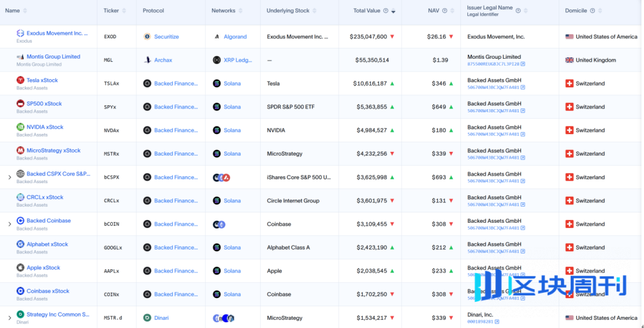Viewport: 644px width, 328px height.
Task: Open Exodus Movement Inc. asset link
Action: pos(57,33)
